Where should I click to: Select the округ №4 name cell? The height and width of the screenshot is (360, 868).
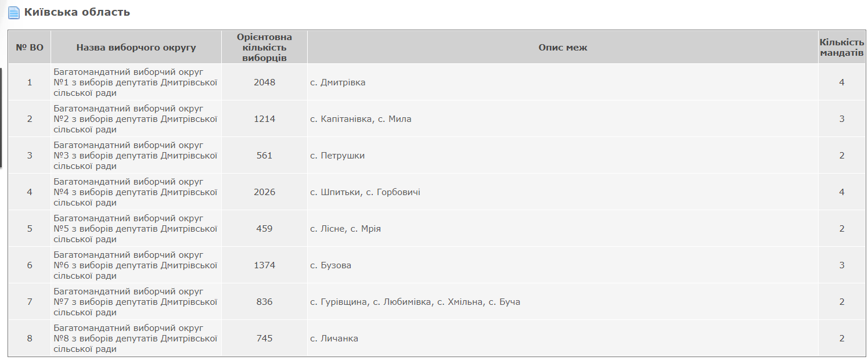[x=135, y=192]
